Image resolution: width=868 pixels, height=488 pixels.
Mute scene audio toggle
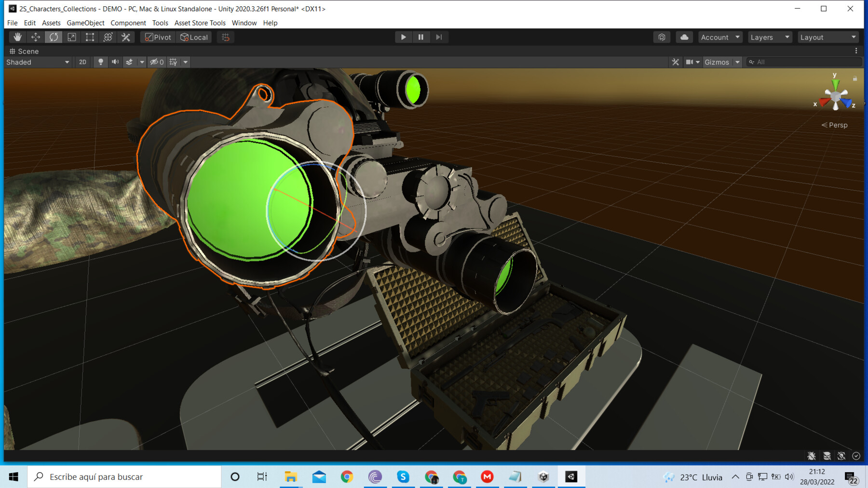click(115, 62)
